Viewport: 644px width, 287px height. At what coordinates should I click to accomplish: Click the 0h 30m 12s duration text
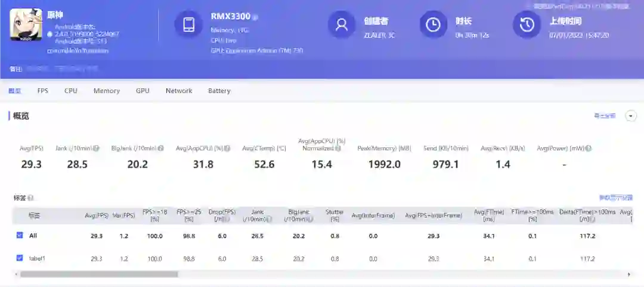472,35
